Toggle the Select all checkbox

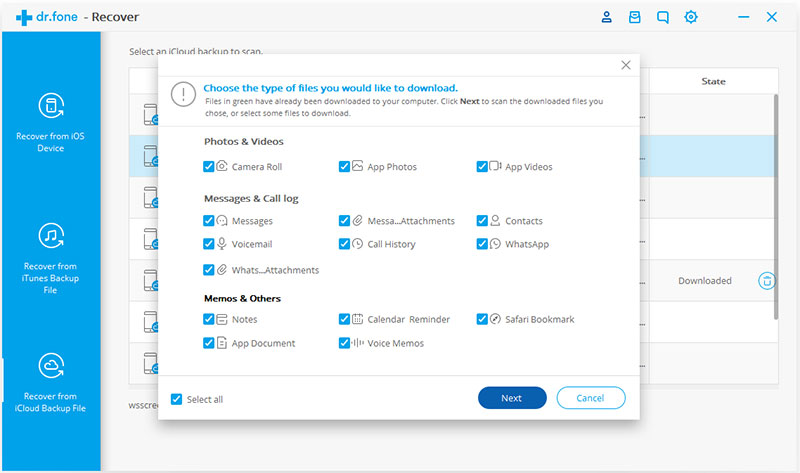176,399
